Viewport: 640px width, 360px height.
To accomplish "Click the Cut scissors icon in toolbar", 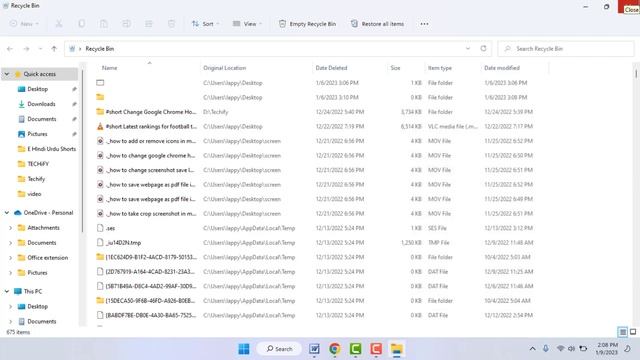I will coord(59,24).
